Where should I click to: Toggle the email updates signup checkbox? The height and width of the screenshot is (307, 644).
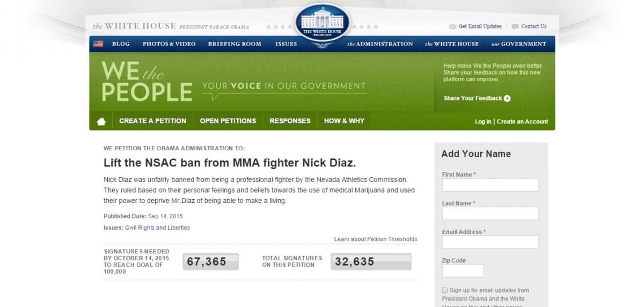(445, 290)
